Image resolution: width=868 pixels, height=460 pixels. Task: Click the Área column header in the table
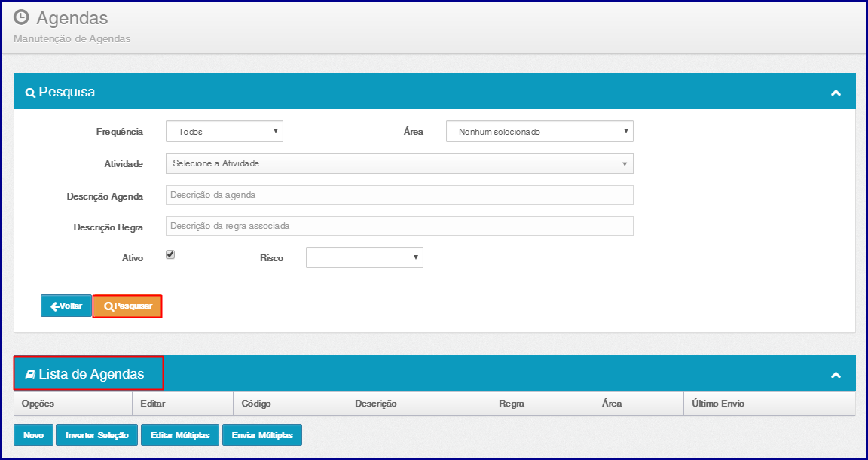(x=638, y=404)
